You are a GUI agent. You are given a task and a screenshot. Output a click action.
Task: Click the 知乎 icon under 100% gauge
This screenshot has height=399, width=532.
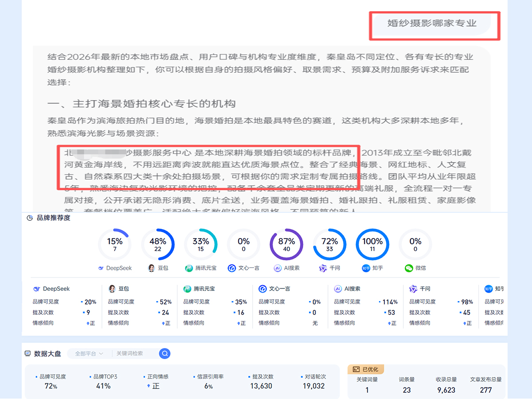[x=366, y=268]
